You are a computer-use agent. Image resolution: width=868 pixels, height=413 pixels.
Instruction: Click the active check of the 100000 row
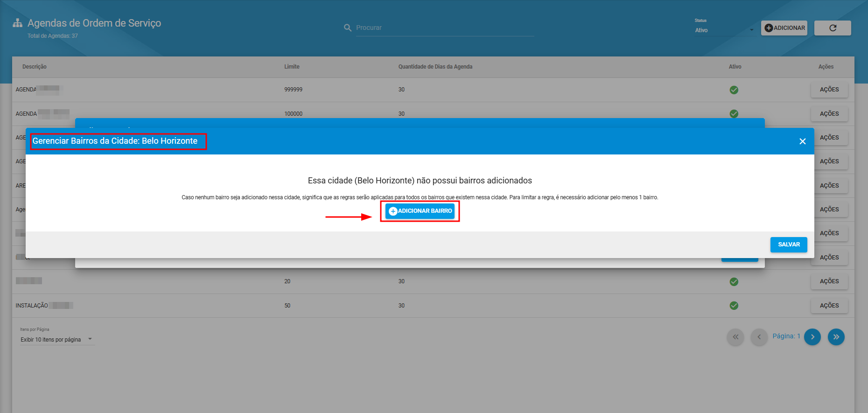[x=734, y=114]
